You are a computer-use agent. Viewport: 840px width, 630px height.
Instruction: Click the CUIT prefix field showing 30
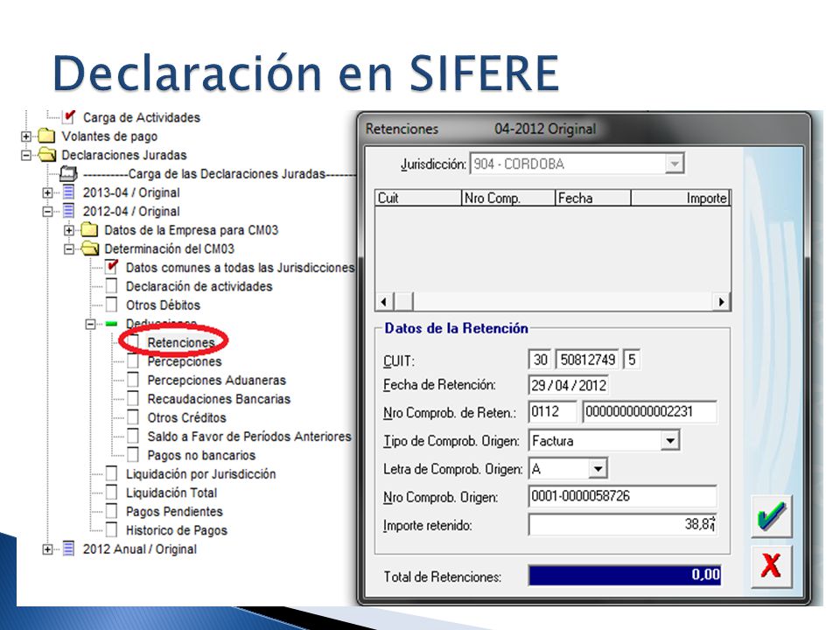[540, 360]
